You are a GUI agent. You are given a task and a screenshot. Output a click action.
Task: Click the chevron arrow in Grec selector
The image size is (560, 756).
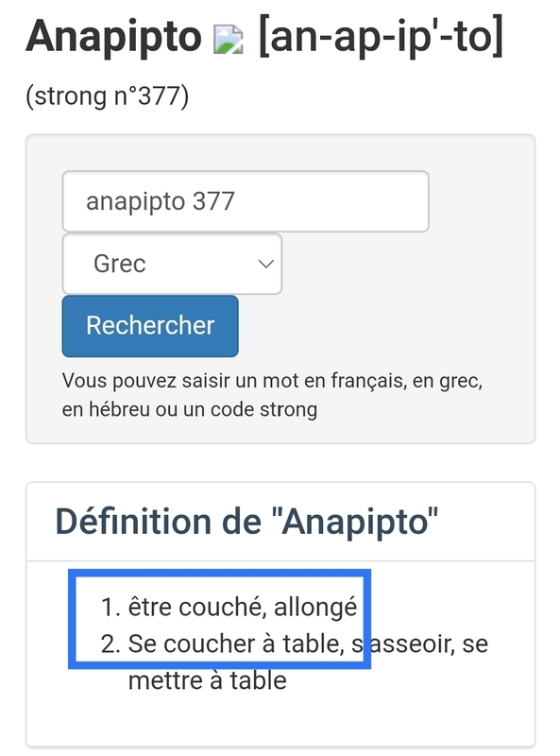tap(265, 264)
